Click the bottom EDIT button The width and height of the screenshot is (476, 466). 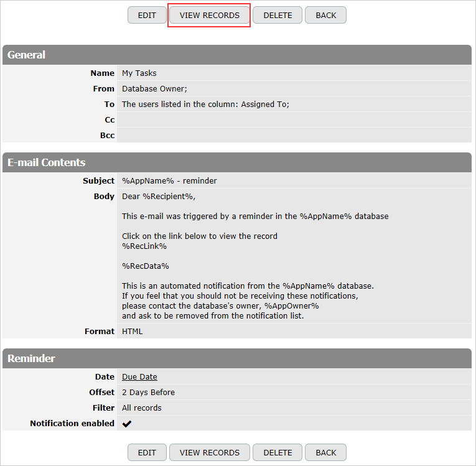pos(147,452)
